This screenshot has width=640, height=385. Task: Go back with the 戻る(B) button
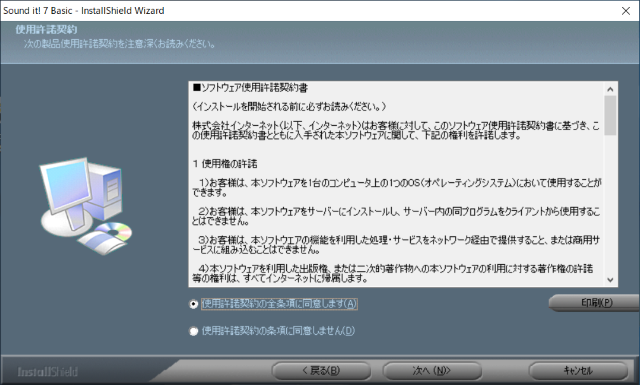coord(321,371)
